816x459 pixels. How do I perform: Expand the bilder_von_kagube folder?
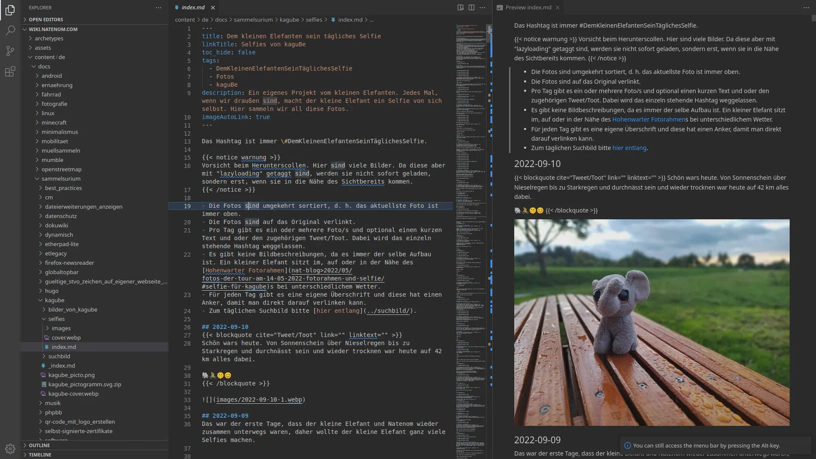[72, 310]
